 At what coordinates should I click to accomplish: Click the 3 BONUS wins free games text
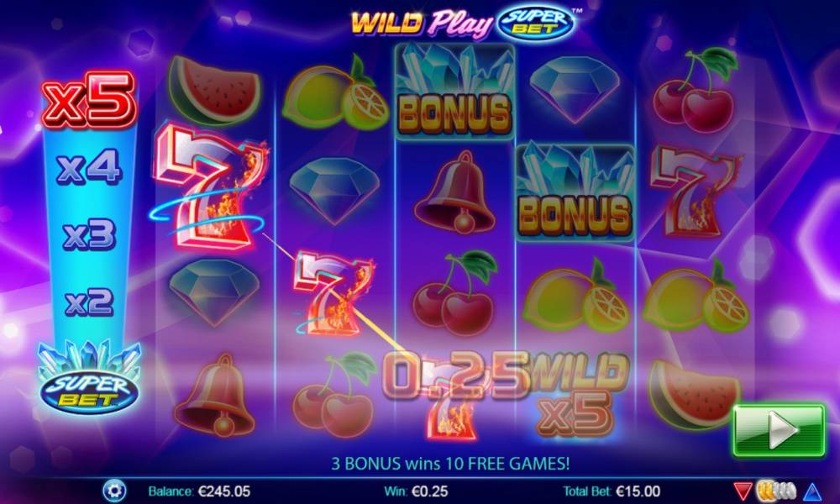(450, 464)
